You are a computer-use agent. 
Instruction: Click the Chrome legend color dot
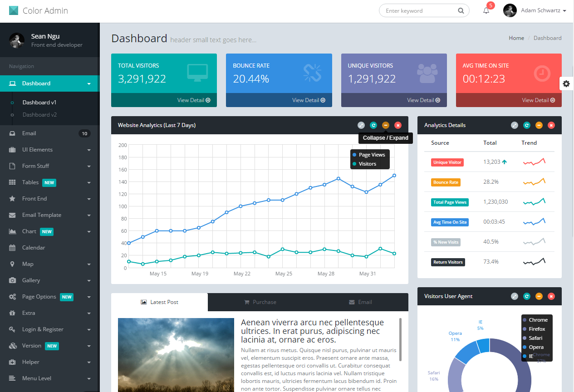525,320
